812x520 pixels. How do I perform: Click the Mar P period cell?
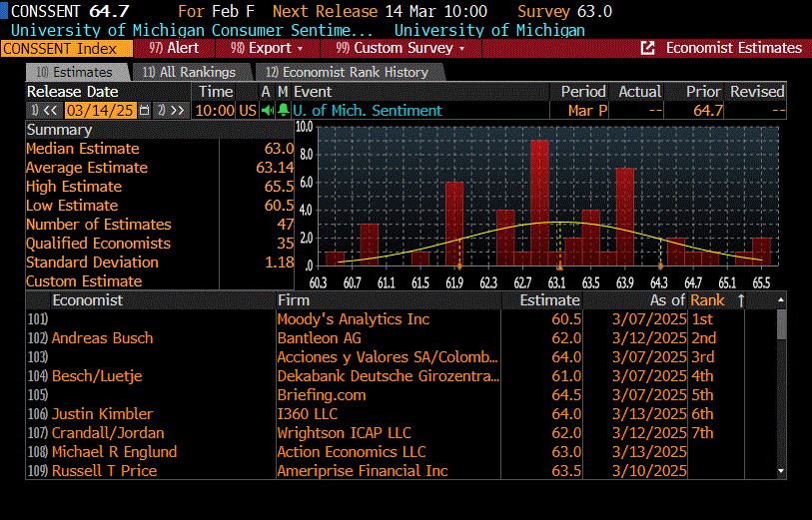586,110
